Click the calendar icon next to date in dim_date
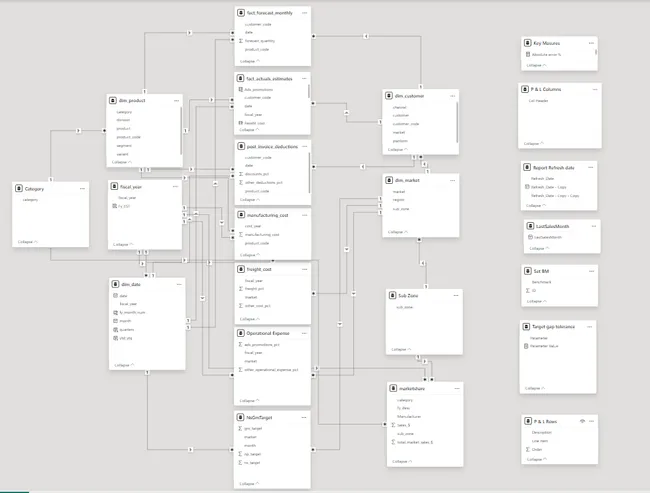The width and height of the screenshot is (650, 493). 115,296
